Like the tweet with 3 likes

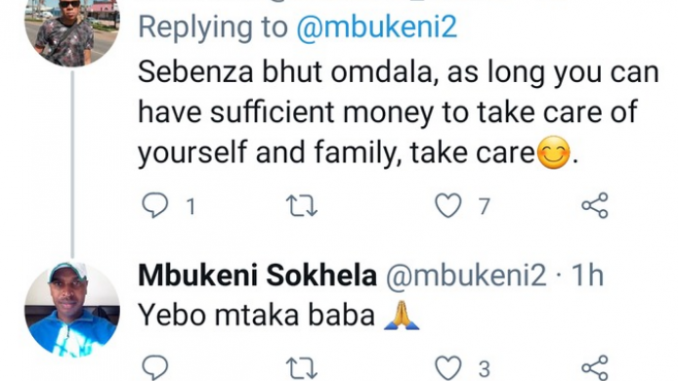(x=448, y=368)
